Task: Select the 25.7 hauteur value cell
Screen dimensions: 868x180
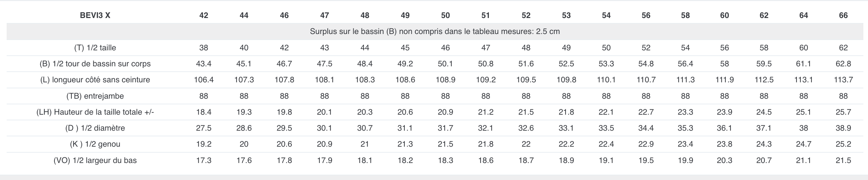Action: 843,112
